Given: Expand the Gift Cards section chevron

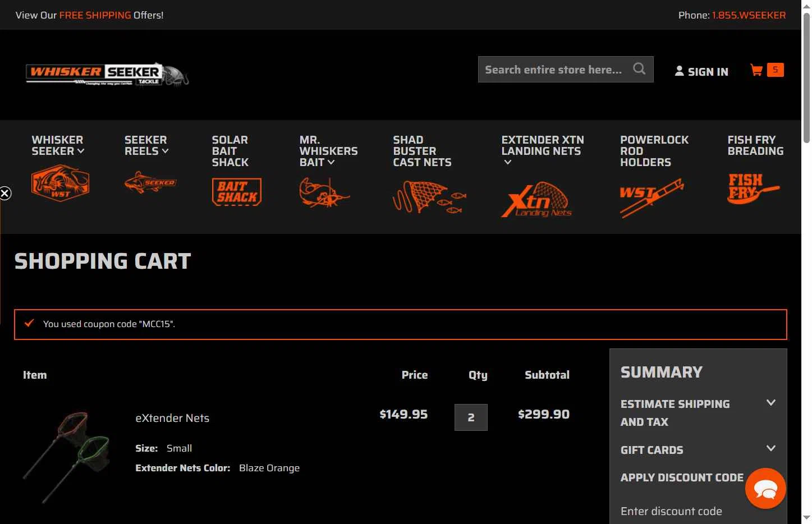Looking at the screenshot, I should point(771,448).
